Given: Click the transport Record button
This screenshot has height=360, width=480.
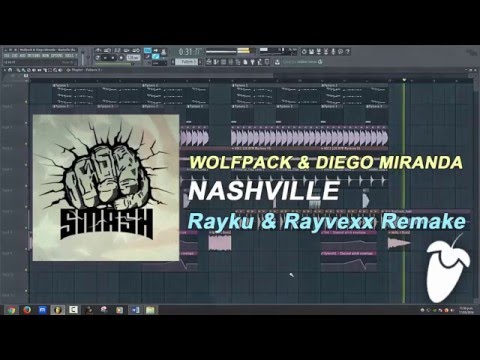Looking at the screenshot, I should coord(121,58).
